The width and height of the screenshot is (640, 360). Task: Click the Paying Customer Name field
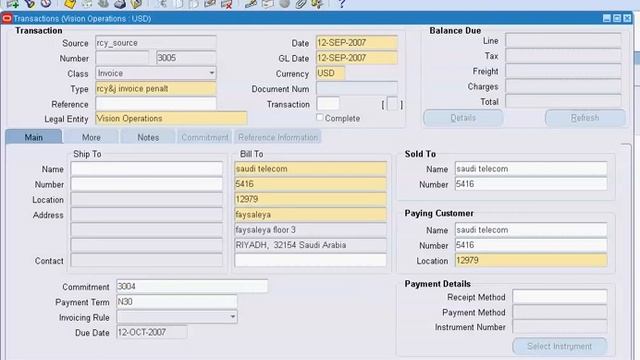pyautogui.click(x=531, y=230)
